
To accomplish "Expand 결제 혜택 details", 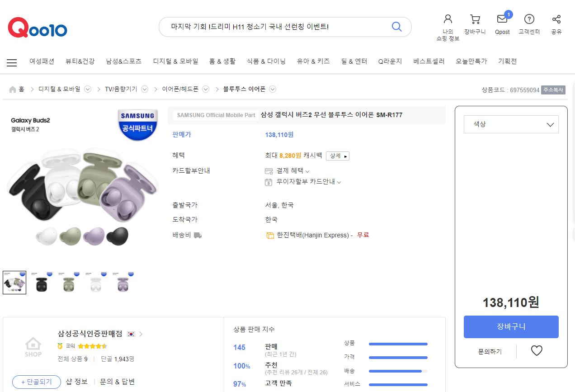I will tap(307, 171).
